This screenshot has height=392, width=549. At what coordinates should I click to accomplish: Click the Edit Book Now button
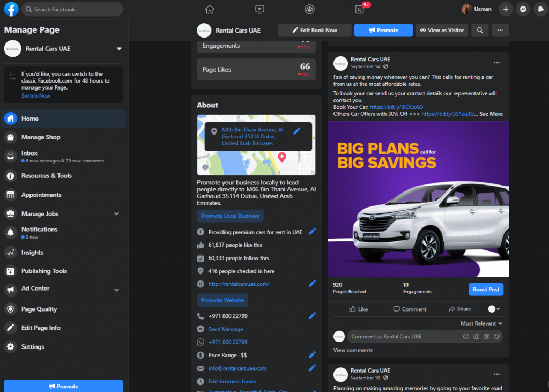click(x=314, y=30)
